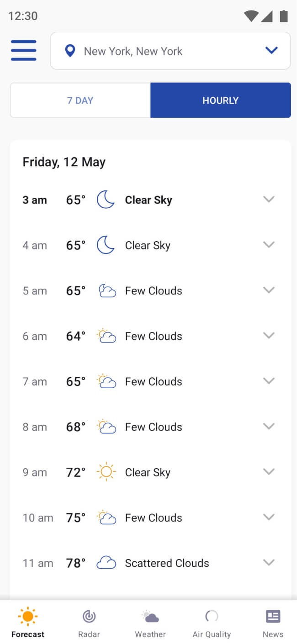This screenshot has width=297, height=644.
Task: Open the News icon
Action: pos(273,617)
